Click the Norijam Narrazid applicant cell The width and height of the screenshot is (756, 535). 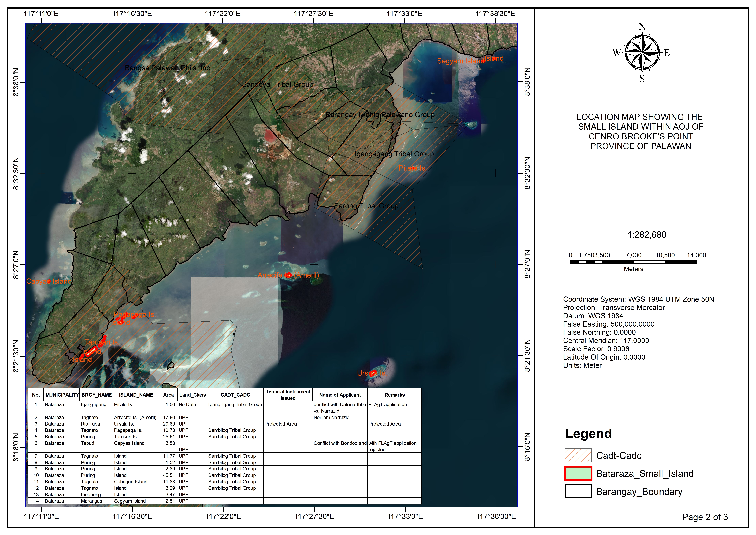point(340,417)
